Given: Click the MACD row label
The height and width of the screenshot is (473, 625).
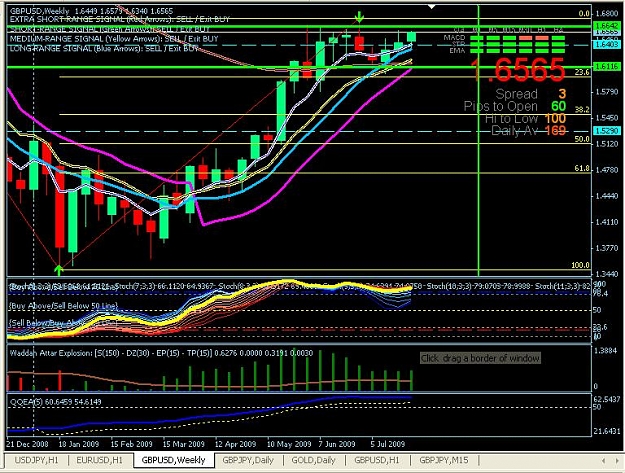Looking at the screenshot, I should coord(454,38).
